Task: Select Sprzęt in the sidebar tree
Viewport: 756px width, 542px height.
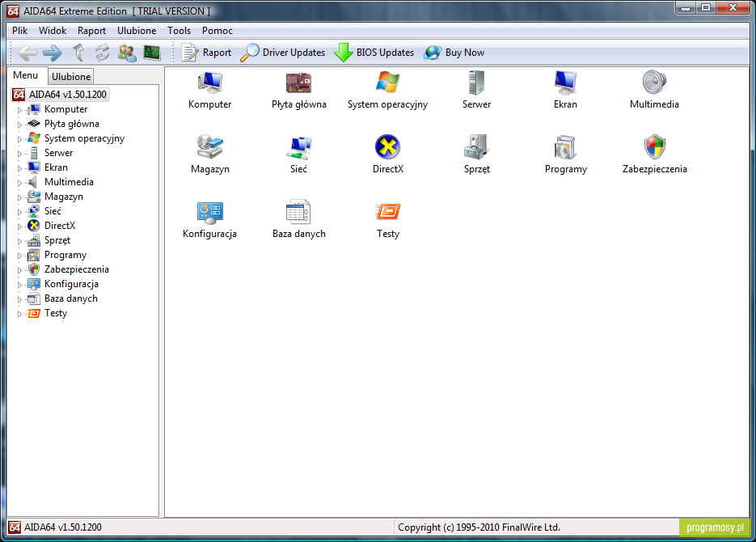Action: 57,240
